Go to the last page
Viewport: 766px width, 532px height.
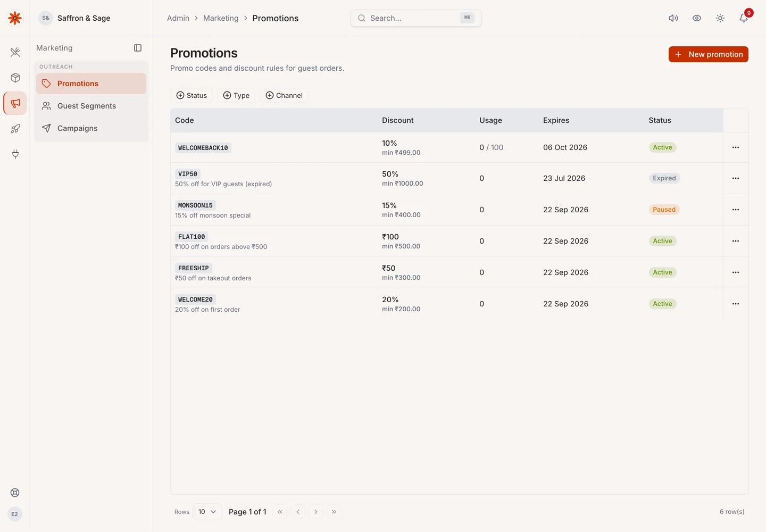click(334, 512)
